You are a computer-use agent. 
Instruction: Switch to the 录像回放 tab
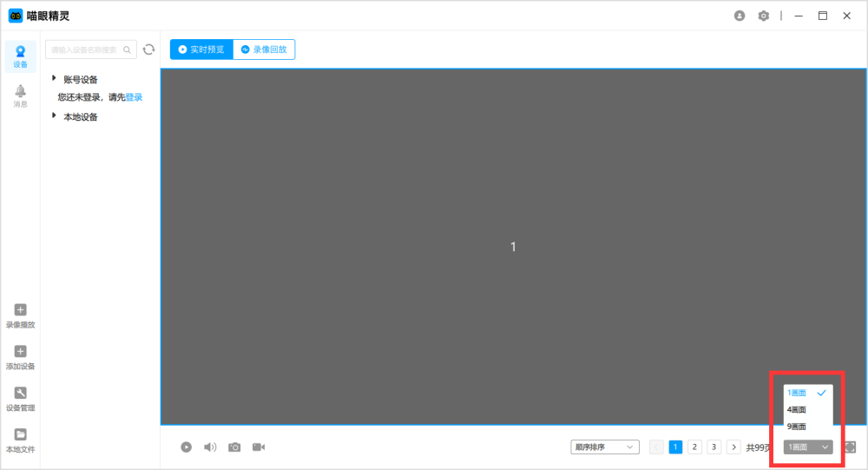[x=264, y=50]
